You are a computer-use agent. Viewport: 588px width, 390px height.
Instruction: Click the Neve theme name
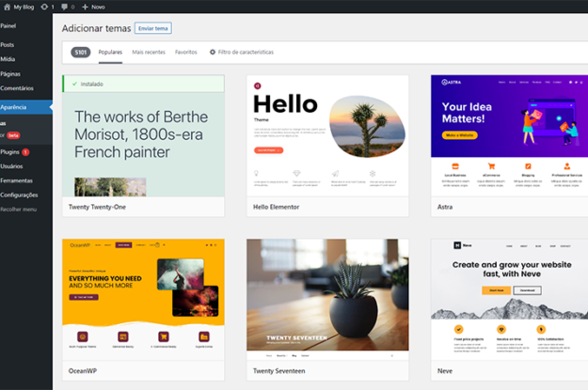coord(445,371)
